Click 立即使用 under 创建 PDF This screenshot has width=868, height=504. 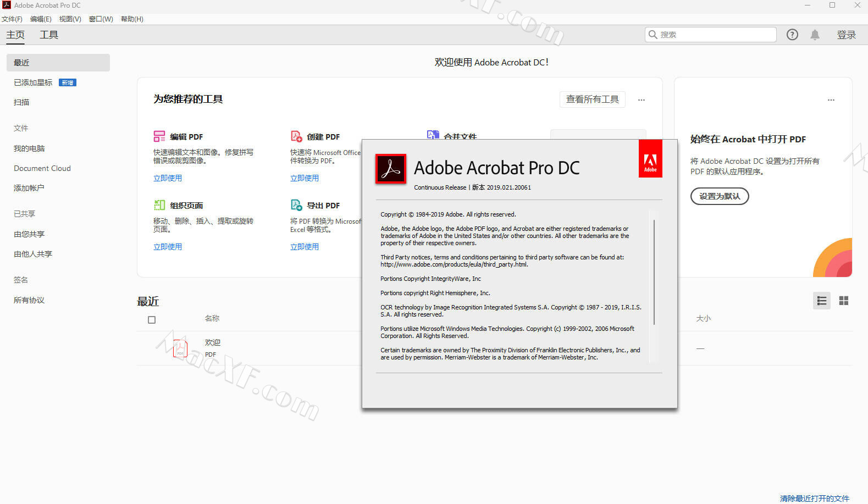(x=305, y=178)
